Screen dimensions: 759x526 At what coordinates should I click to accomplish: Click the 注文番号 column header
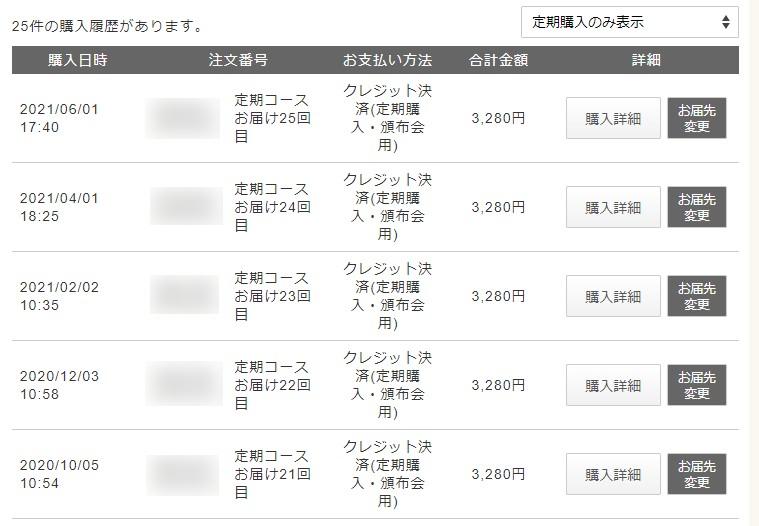point(238,60)
